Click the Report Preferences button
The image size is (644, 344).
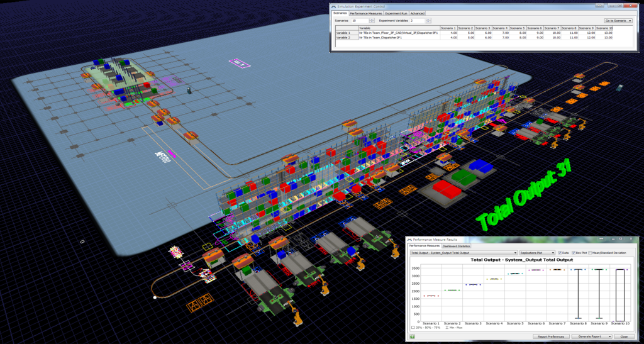click(x=551, y=336)
